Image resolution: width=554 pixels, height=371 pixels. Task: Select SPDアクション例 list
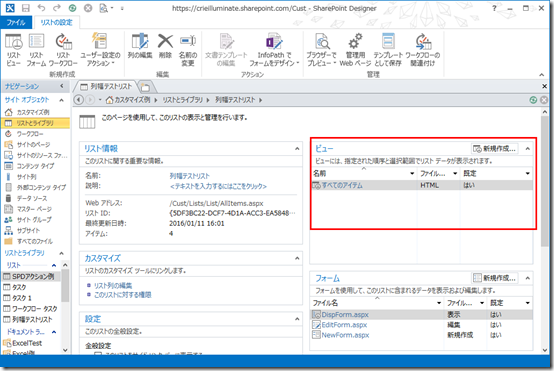click(x=31, y=276)
